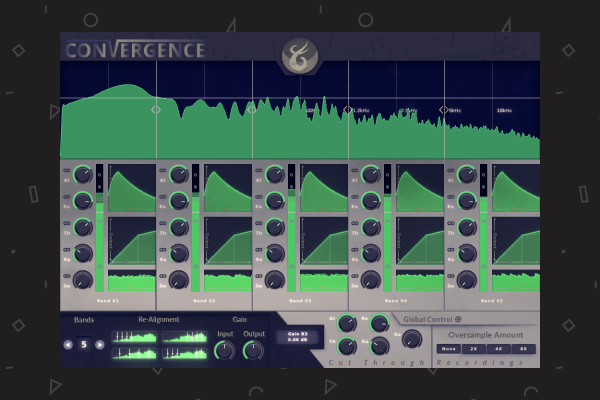This screenshot has height=400, width=600.
Task: Decrease band count with left arrow
Action: point(69,345)
